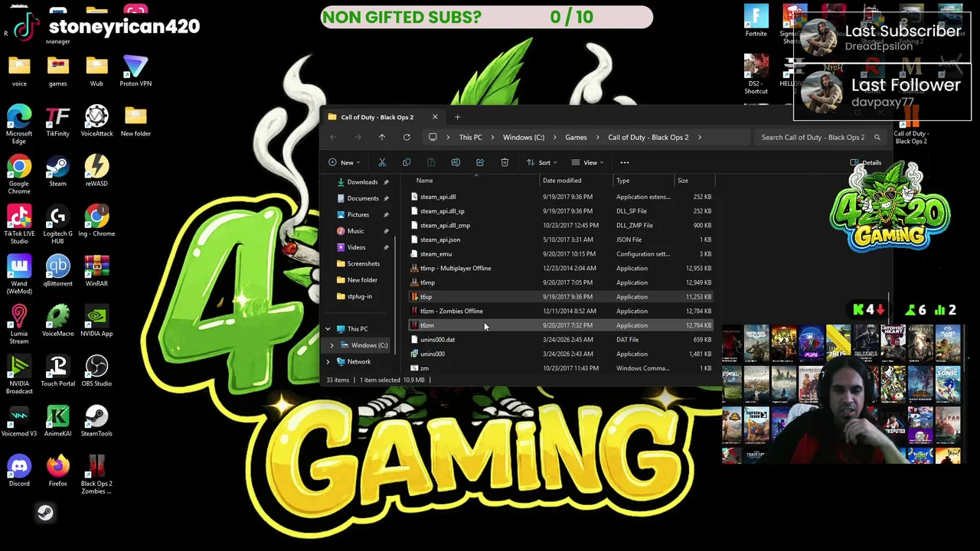This screenshot has width=980, height=551.
Task: Expand the Windows (C:) tree node
Action: pos(332,345)
